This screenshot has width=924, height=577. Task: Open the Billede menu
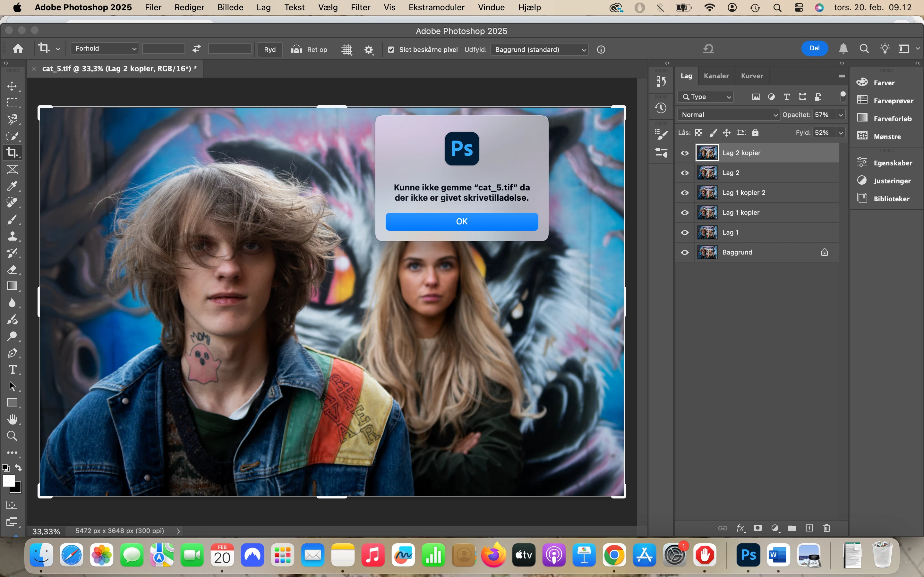(x=230, y=8)
